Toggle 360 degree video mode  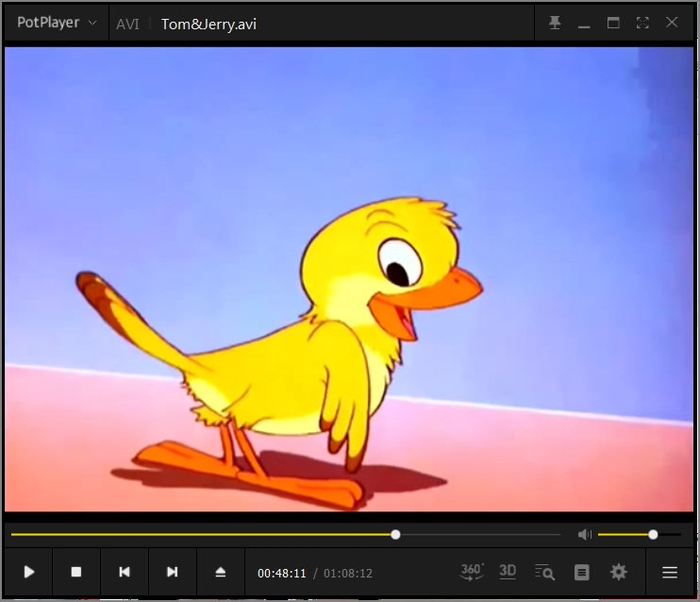[472, 572]
